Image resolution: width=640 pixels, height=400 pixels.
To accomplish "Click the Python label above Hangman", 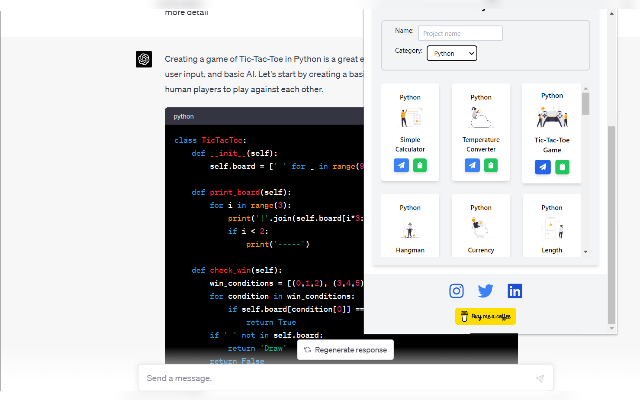I will [410, 207].
